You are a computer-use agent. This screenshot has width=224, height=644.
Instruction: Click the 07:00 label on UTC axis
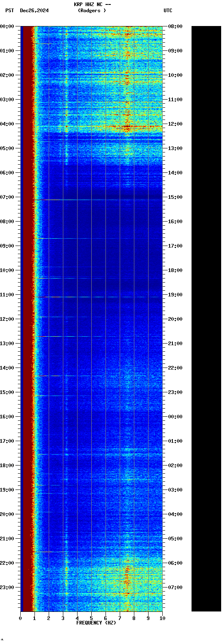point(175,587)
